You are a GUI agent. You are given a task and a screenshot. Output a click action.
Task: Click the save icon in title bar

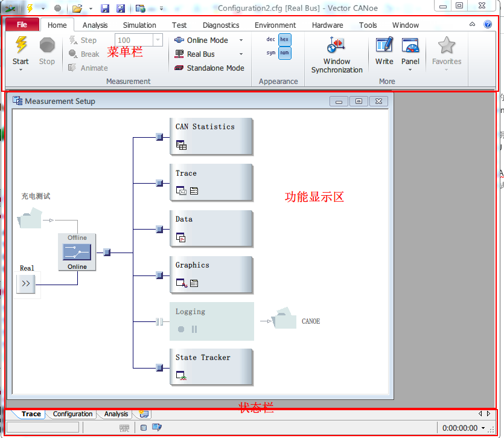(x=105, y=8)
